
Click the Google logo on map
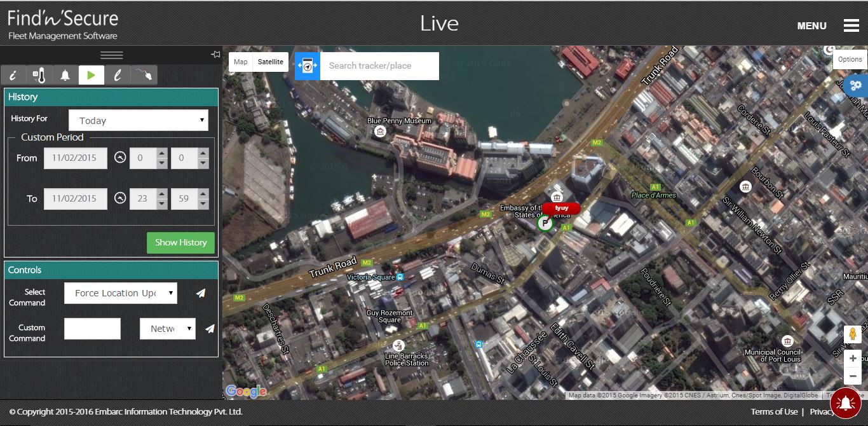tap(245, 392)
